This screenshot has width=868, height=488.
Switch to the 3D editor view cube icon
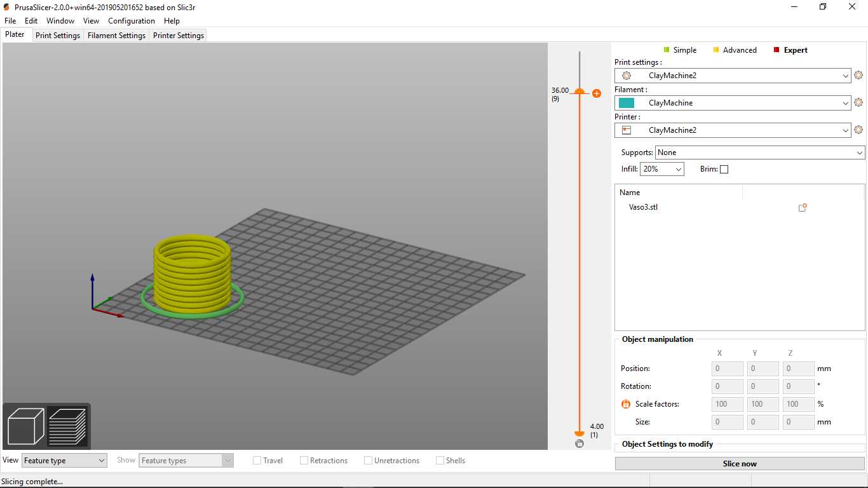[x=25, y=426]
